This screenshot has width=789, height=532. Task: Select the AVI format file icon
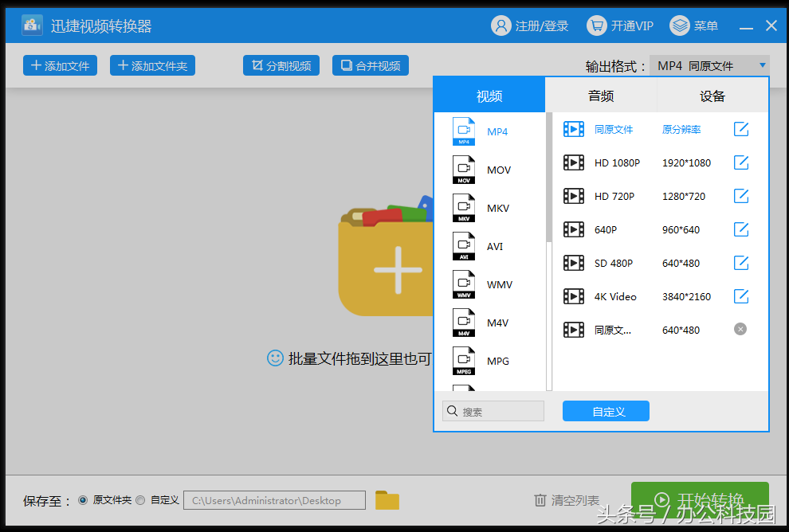[463, 246]
